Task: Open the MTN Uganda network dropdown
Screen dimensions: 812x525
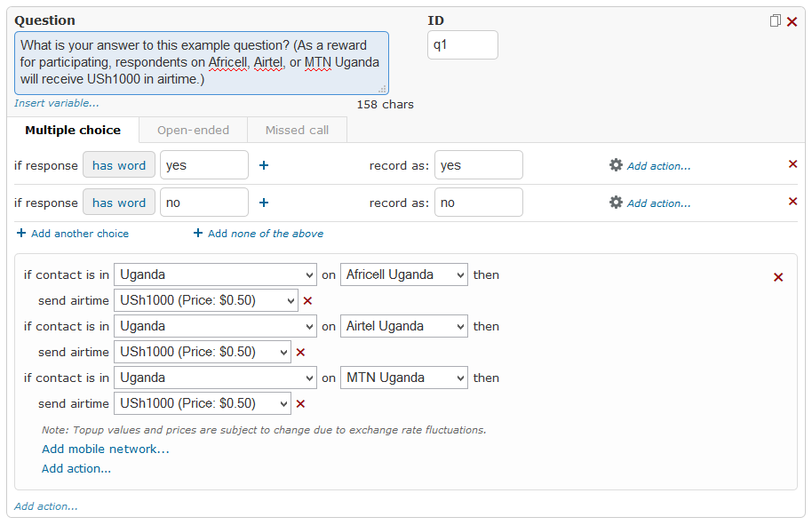Action: [404, 378]
